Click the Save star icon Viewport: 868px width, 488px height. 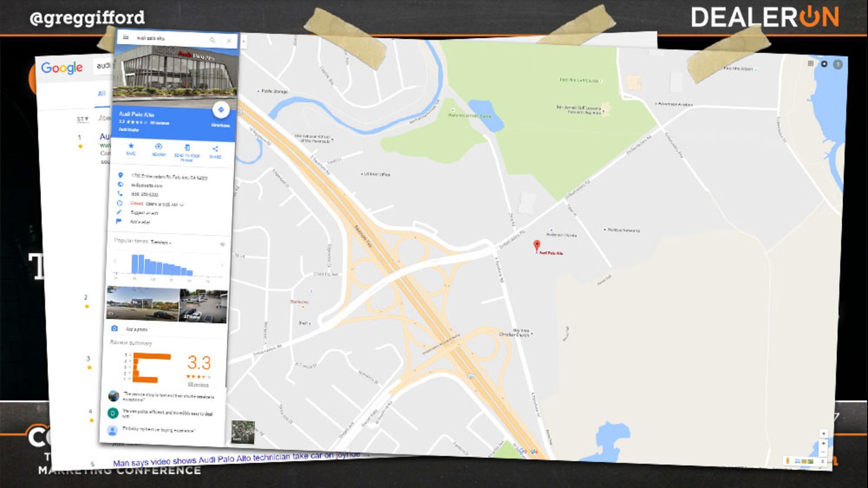point(131,146)
